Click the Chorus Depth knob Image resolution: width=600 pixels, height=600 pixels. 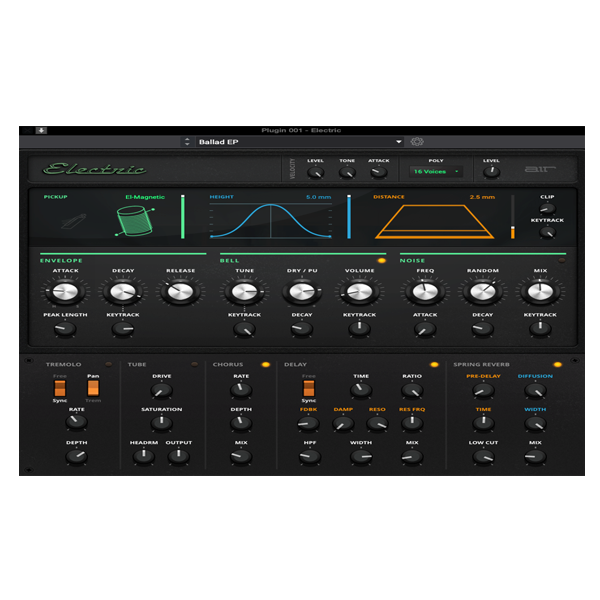point(241,423)
